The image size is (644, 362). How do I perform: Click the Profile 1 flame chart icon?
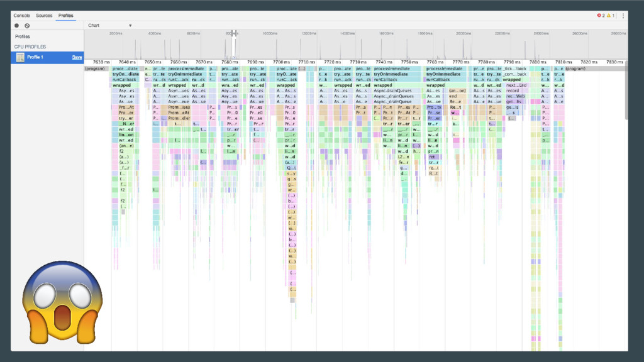pos(20,57)
